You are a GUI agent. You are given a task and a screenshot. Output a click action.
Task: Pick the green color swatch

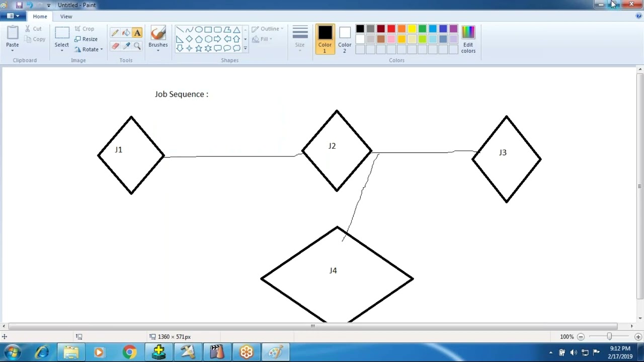point(423,29)
